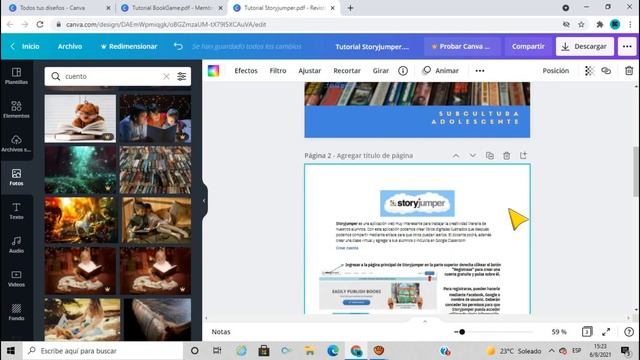This screenshot has width=640, height=360.
Task: Click the undo arrow icon
Action: tap(178, 47)
